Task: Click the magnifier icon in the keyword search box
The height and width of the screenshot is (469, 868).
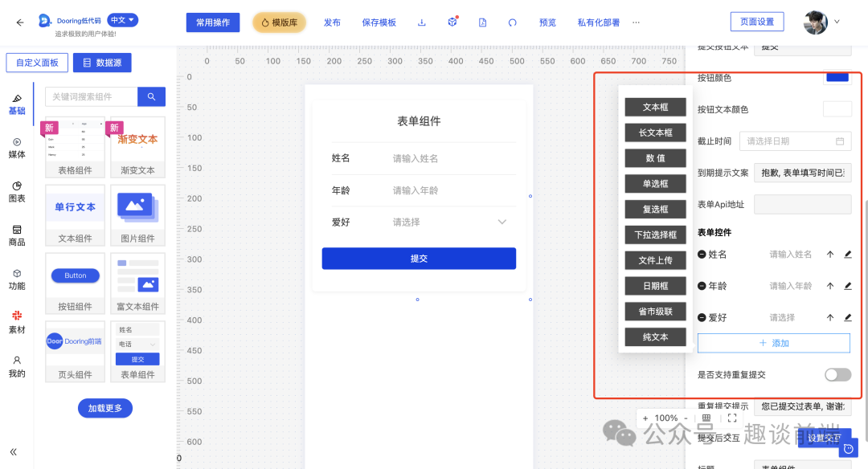Action: [151, 96]
